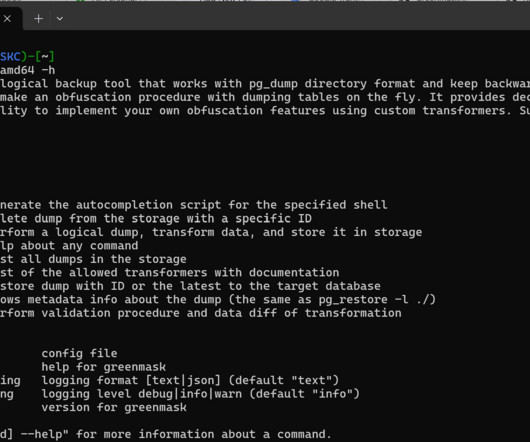Click the 'storage with a specific ID' line
The image size is (530, 442).
pos(155,219)
